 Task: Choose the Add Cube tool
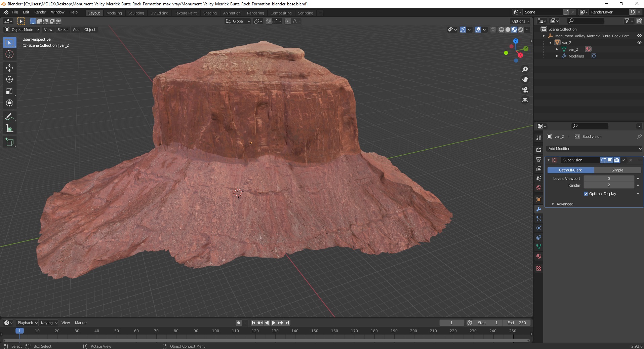[x=9, y=142]
